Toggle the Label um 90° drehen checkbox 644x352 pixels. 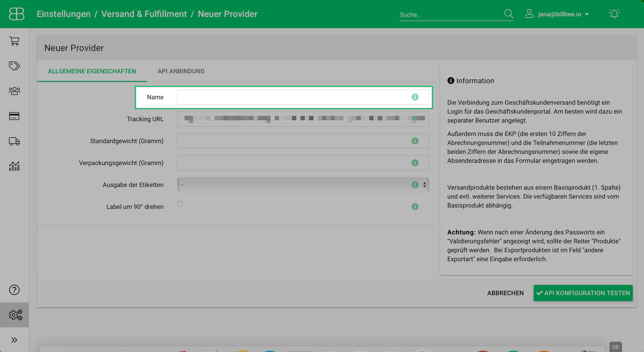click(x=180, y=204)
